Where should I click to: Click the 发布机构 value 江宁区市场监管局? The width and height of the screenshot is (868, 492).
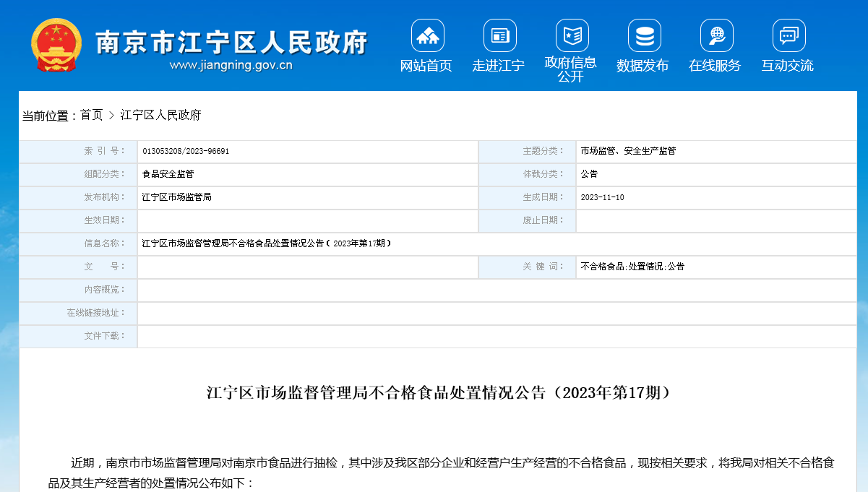coord(177,197)
